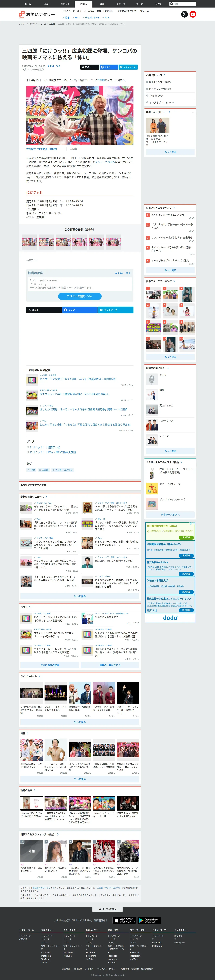This screenshot has height=980, width=215.
Task: Click the search magnifier icon
Action: pos(172,4)
